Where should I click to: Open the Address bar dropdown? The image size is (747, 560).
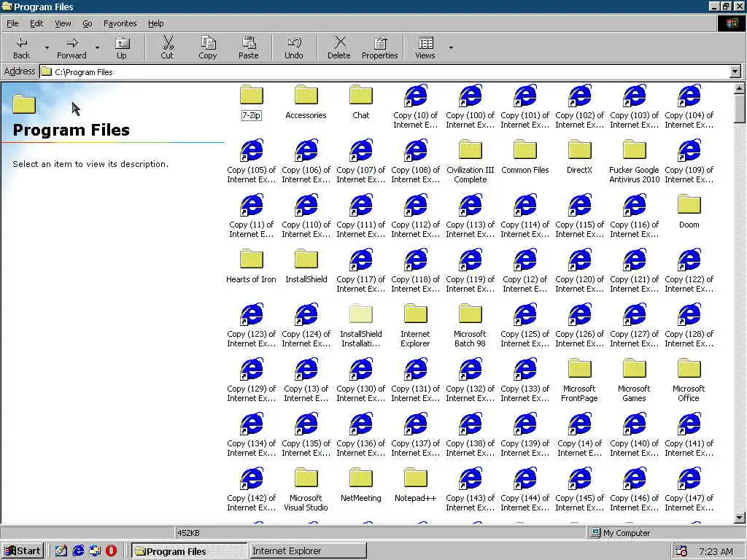pos(735,72)
